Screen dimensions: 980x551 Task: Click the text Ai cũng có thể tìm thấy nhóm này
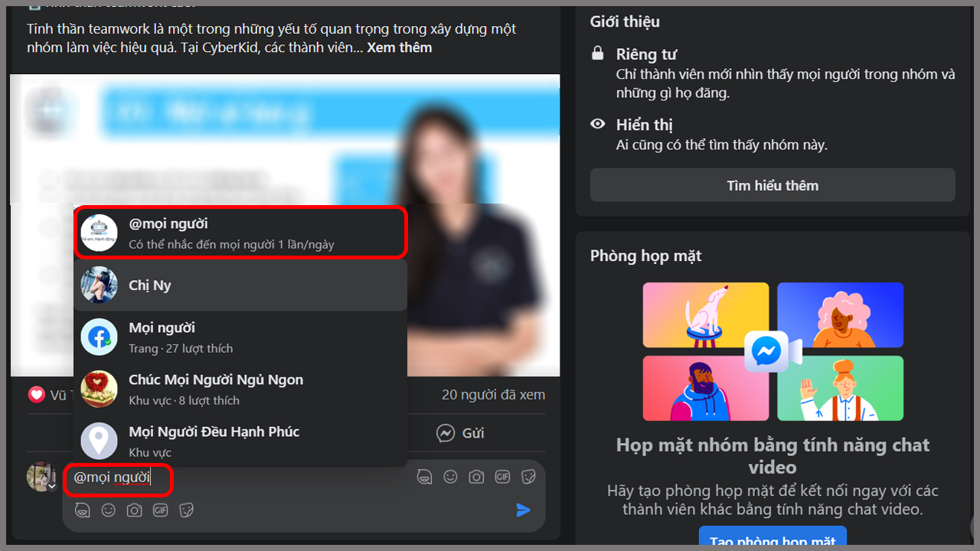722,145
